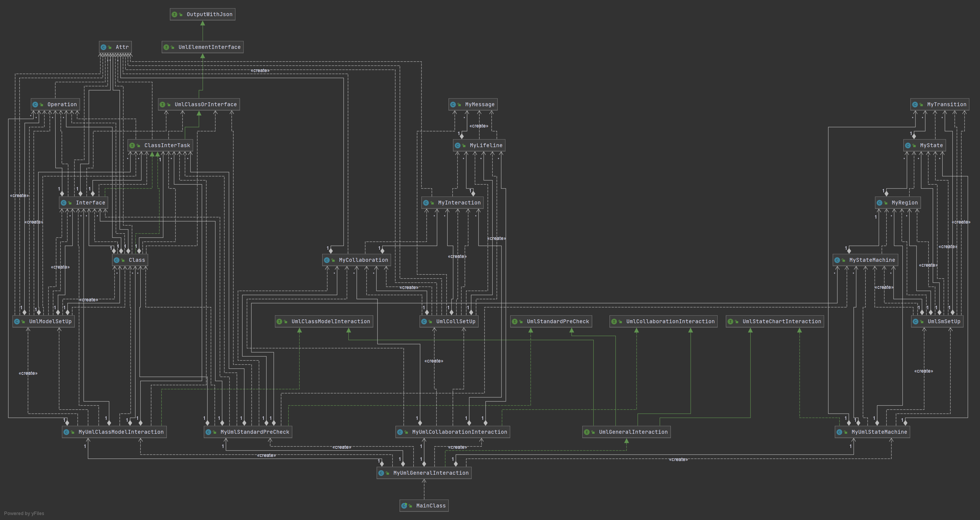
Task: Select the UmlModelSetUp class node
Action: 50,322
